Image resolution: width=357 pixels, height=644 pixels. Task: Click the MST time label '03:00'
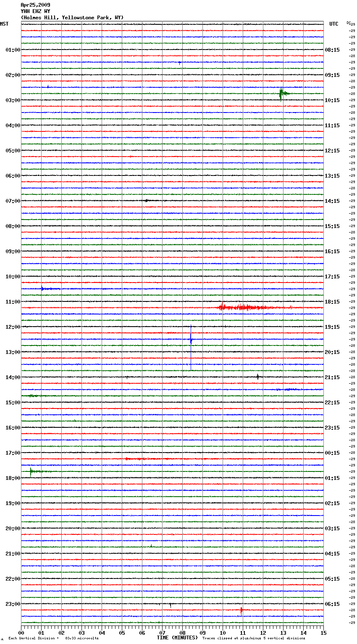pos(13,100)
